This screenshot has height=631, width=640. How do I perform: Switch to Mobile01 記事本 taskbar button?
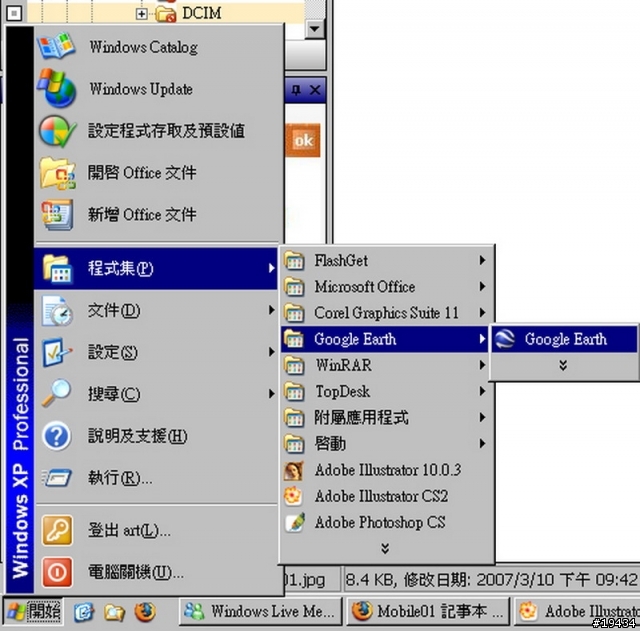click(428, 612)
